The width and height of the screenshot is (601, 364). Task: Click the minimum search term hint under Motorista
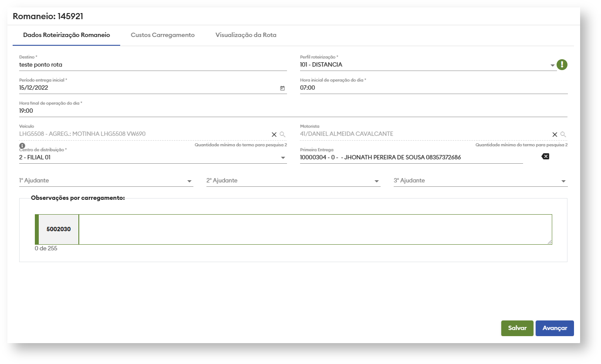(522, 145)
